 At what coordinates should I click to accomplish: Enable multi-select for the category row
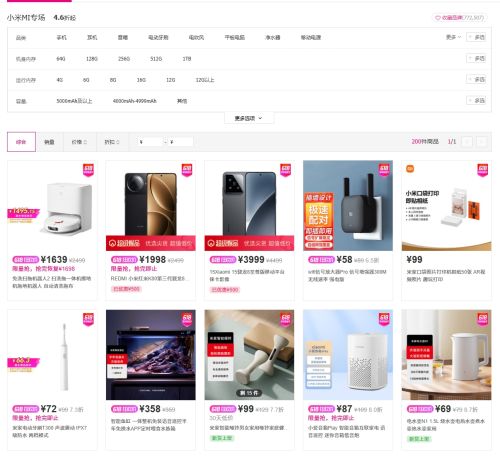[476, 37]
